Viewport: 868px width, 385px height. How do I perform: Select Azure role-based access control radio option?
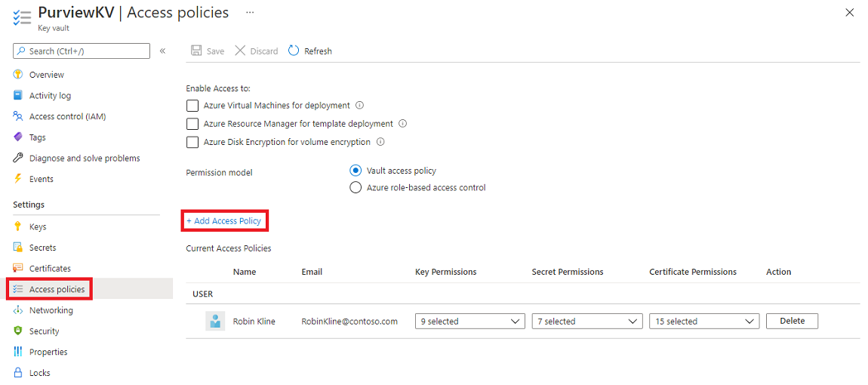coord(356,188)
